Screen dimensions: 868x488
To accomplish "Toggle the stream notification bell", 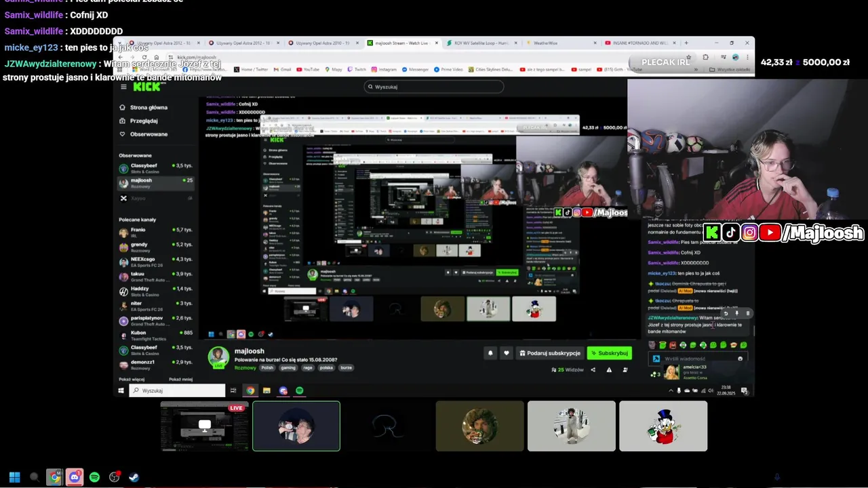I will click(x=490, y=353).
